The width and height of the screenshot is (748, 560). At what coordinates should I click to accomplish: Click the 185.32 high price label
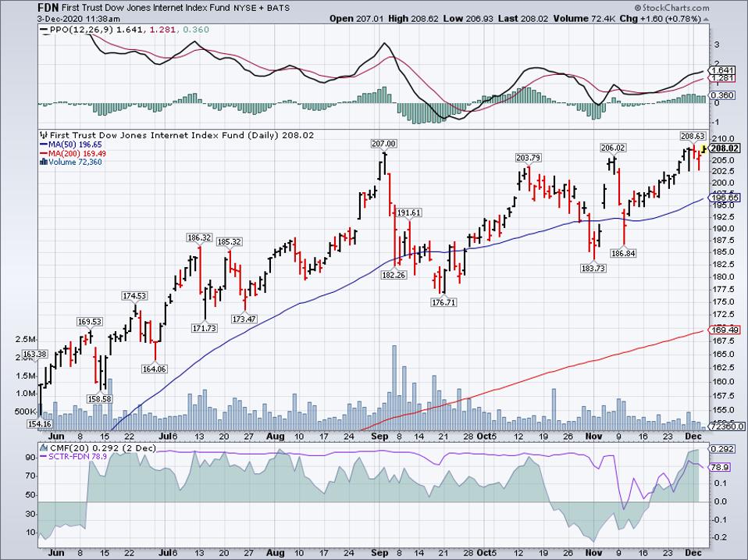(229, 242)
